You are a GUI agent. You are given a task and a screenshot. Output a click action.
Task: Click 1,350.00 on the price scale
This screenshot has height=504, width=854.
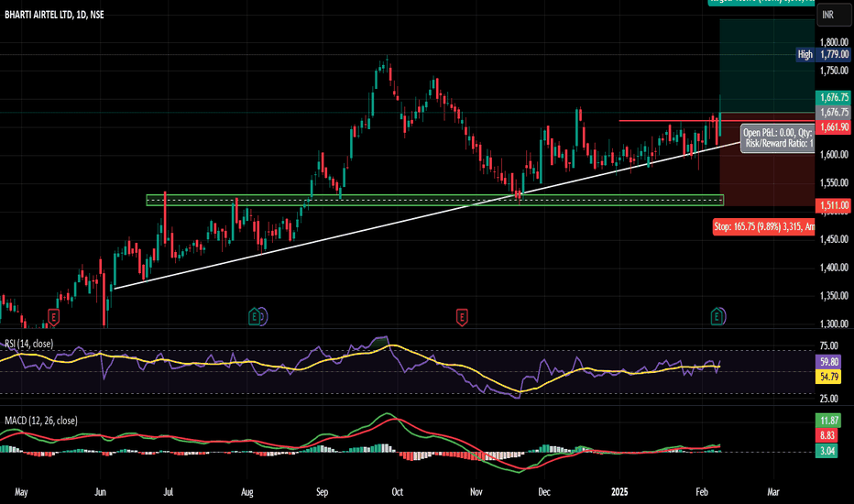tap(834, 296)
